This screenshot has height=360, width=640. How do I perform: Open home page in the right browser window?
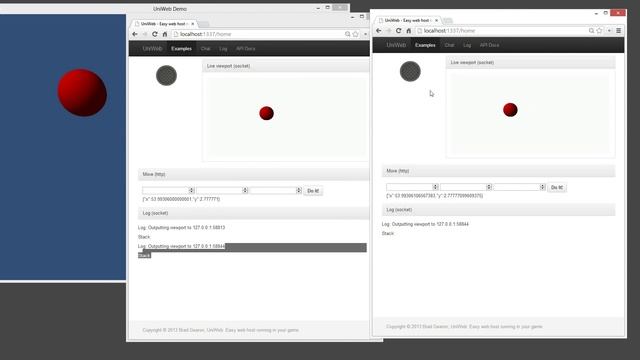409,31
